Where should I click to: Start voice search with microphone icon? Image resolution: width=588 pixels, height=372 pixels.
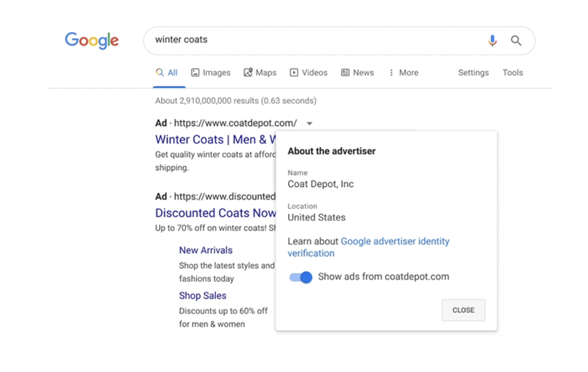492,40
